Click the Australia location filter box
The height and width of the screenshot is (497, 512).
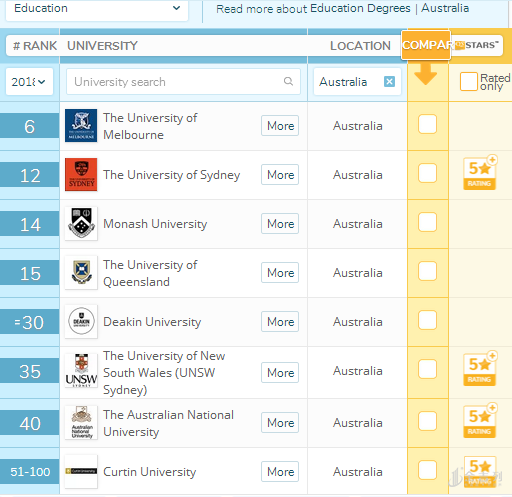[357, 82]
